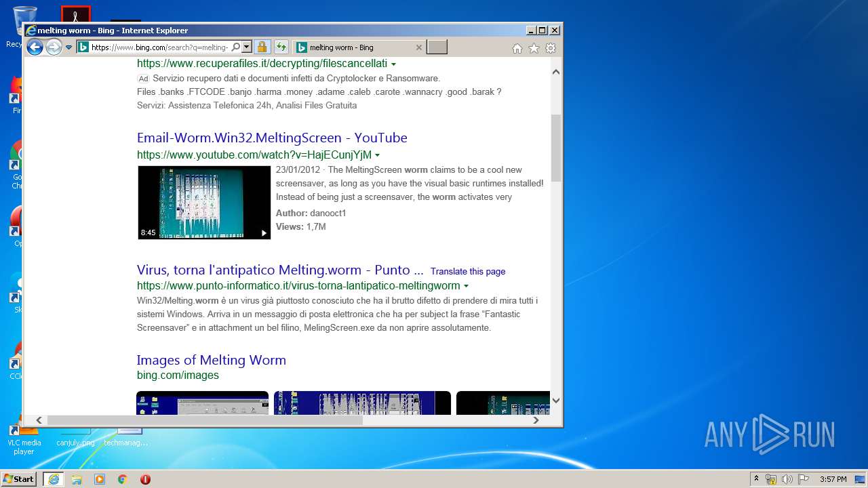
Task: Open the third Melting Worm image thumbnail
Action: (x=503, y=403)
